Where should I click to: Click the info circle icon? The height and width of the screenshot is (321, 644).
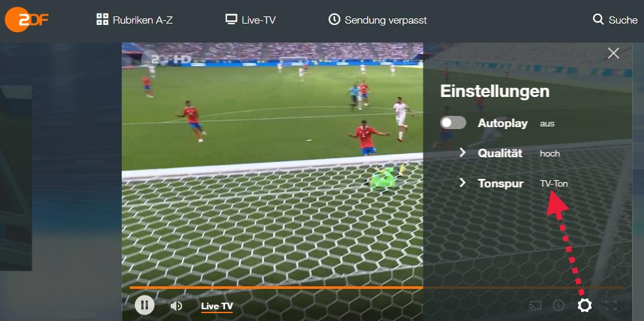tap(558, 305)
